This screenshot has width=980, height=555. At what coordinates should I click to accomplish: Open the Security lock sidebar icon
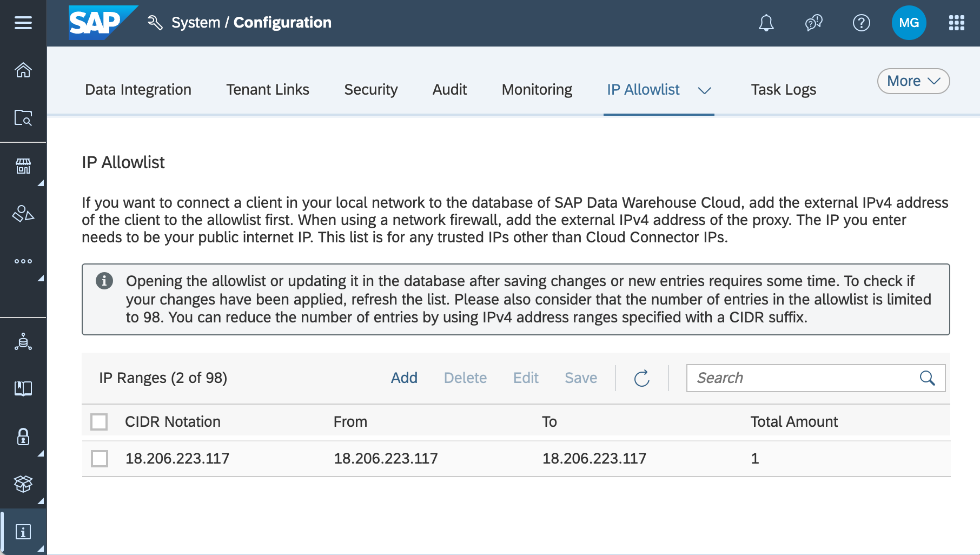[x=23, y=437]
